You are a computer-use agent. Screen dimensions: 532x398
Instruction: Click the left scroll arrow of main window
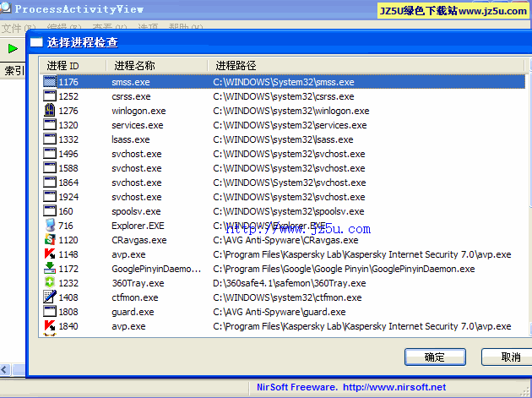tap(5, 369)
